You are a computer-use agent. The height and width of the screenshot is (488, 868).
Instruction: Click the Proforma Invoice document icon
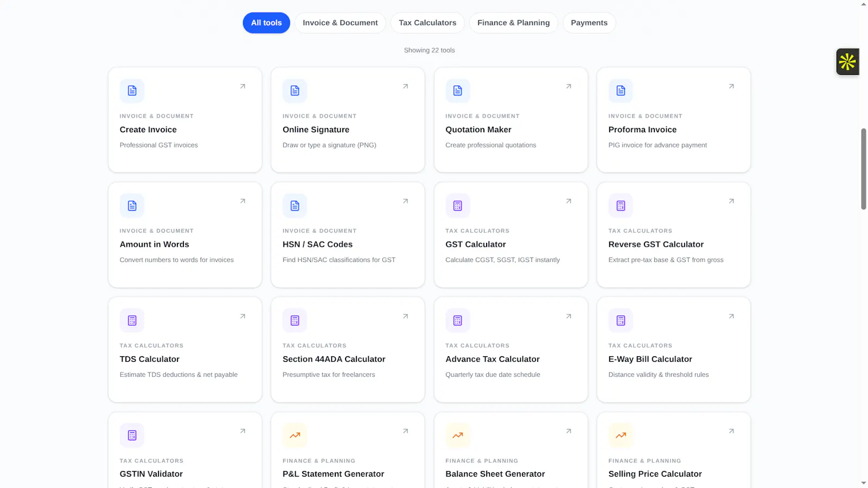pos(621,91)
